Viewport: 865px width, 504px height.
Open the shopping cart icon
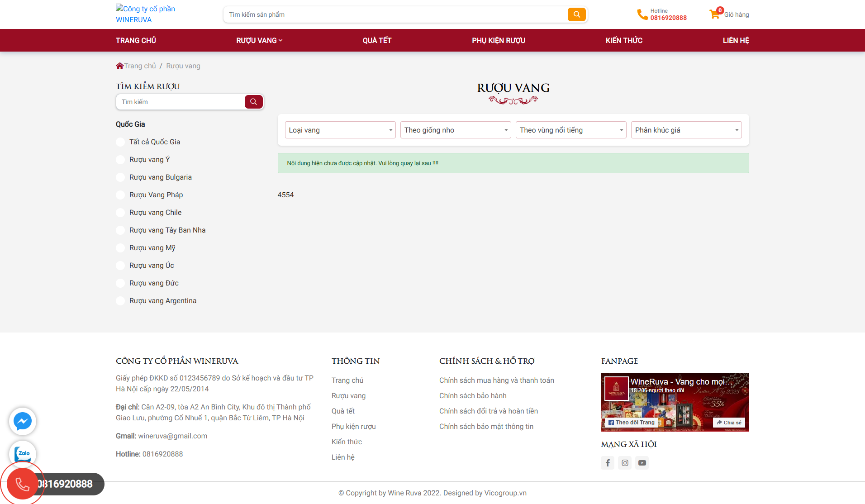coord(714,14)
